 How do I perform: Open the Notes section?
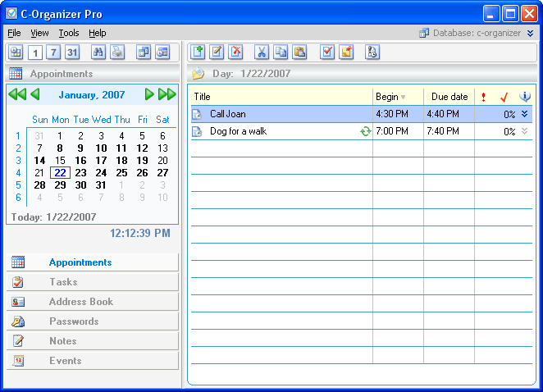tap(92, 341)
